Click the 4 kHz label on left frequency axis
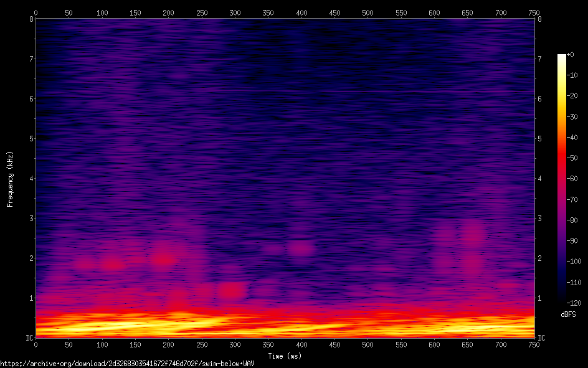Screen dimensions: 588x368 click(x=29, y=178)
